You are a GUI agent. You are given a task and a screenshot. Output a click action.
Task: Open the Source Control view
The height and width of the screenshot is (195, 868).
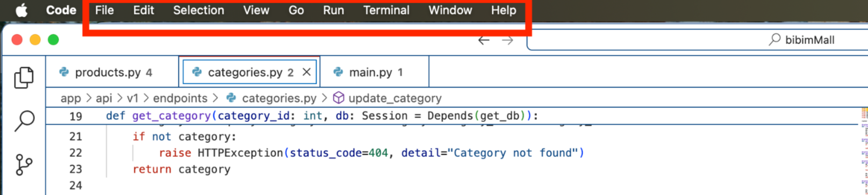click(x=24, y=164)
